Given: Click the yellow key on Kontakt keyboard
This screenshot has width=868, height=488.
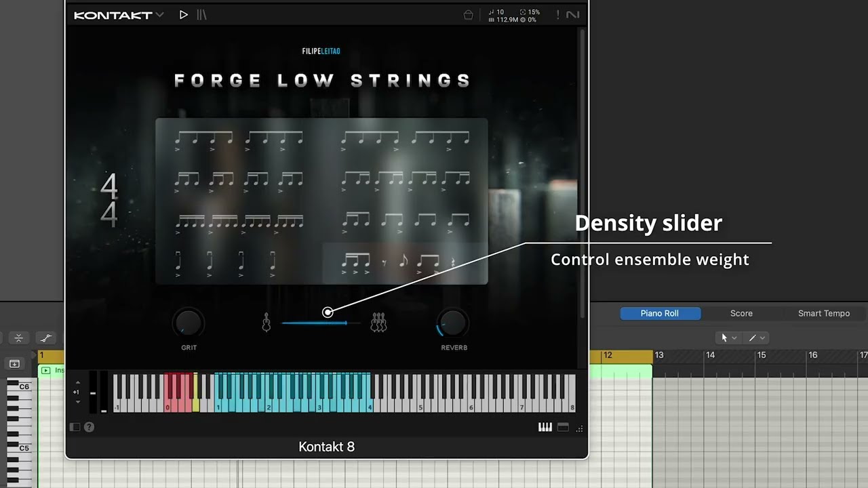Looking at the screenshot, I should (x=196, y=404).
